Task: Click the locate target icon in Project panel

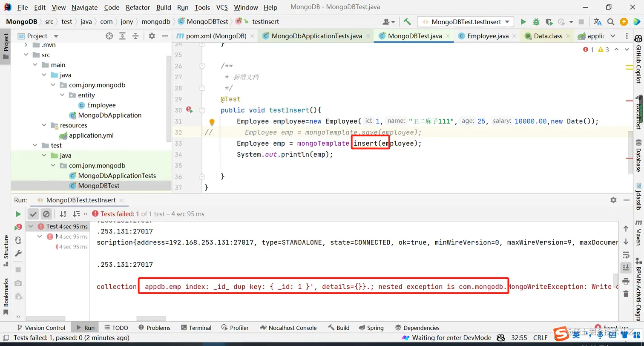Action: click(x=109, y=36)
